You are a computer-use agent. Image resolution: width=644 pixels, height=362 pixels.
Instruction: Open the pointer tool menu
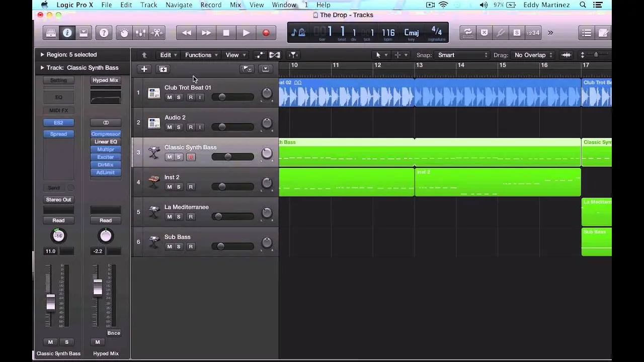(x=382, y=55)
